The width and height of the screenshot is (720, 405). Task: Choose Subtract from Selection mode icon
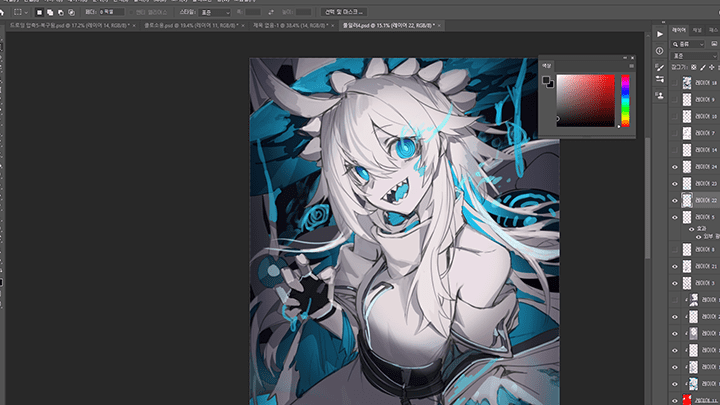click(x=61, y=12)
